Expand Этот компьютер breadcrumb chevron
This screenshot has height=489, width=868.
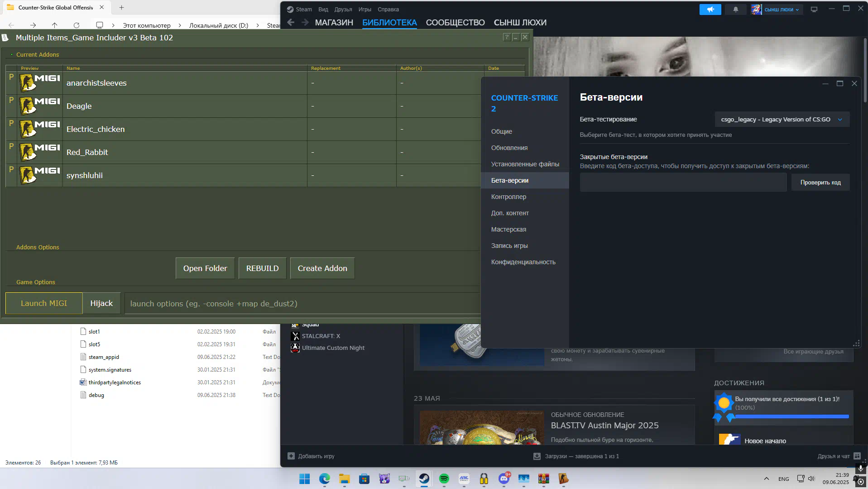point(180,25)
